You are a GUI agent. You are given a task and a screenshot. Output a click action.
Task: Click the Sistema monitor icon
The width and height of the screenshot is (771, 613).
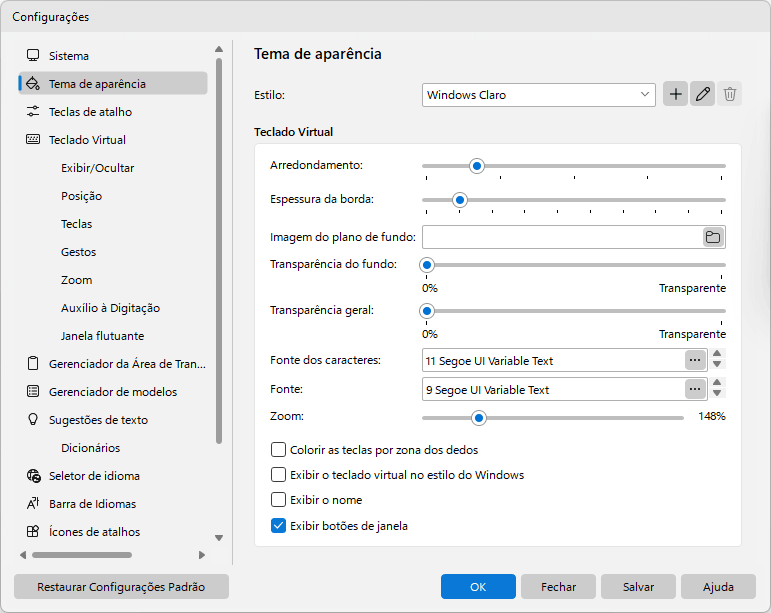(33, 56)
